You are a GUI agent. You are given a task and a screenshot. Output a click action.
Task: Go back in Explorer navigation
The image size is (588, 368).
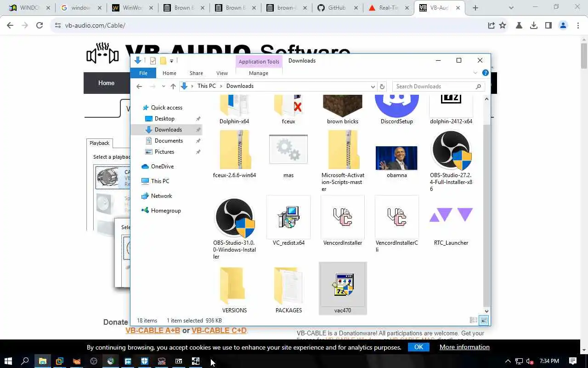point(139,86)
